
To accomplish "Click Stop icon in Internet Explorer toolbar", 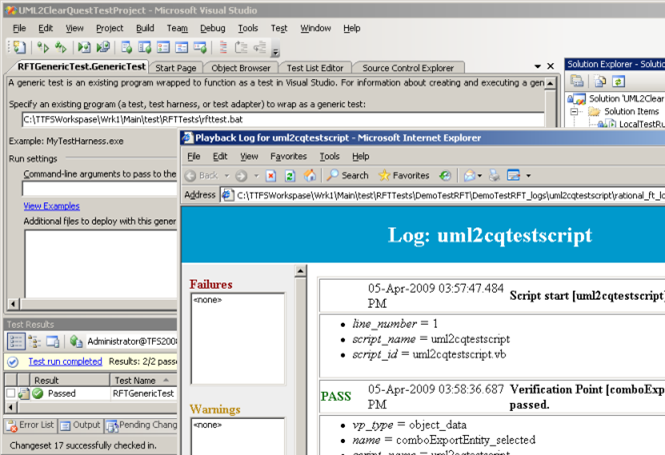I will [x=271, y=176].
